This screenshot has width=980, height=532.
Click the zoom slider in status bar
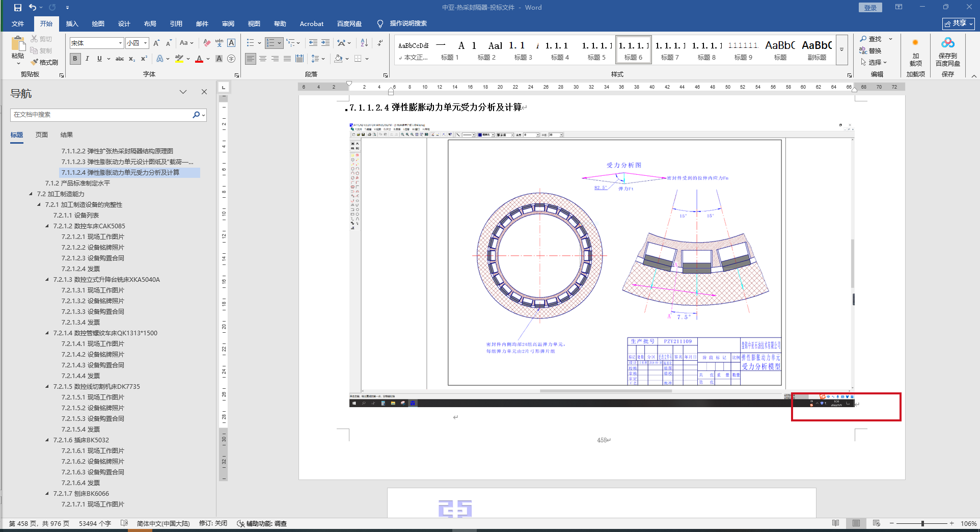click(922, 523)
